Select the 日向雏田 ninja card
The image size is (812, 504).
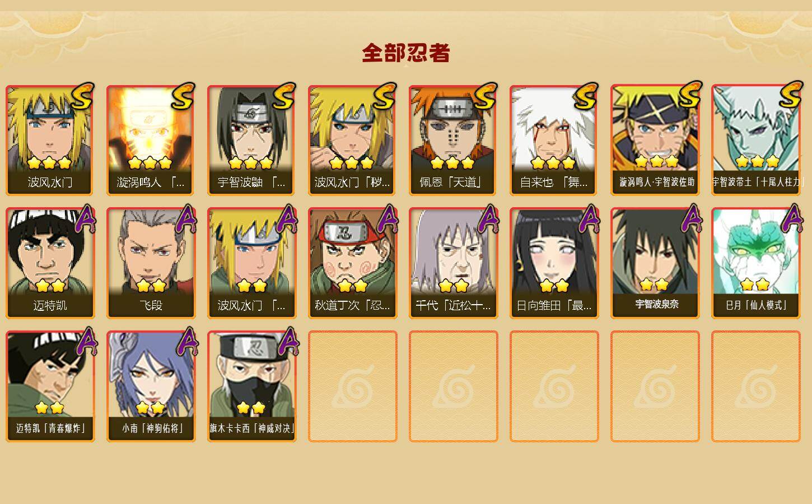pyautogui.click(x=554, y=263)
